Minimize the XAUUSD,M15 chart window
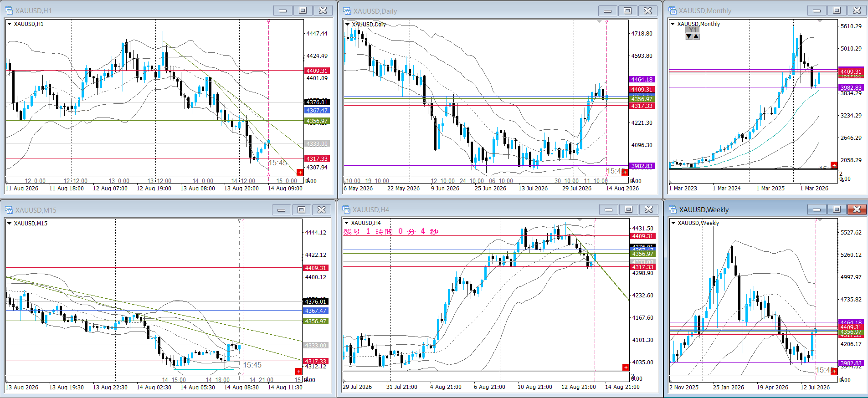This screenshot has width=868, height=398. point(282,210)
